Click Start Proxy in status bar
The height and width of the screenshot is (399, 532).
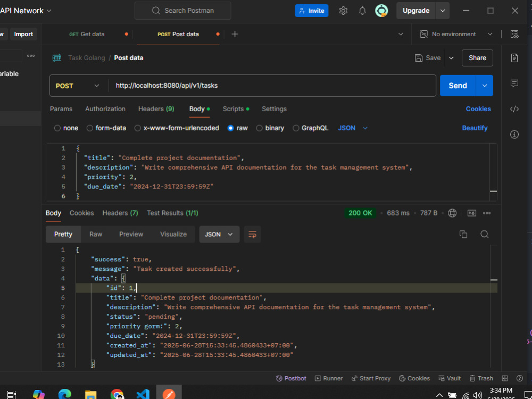click(371, 378)
